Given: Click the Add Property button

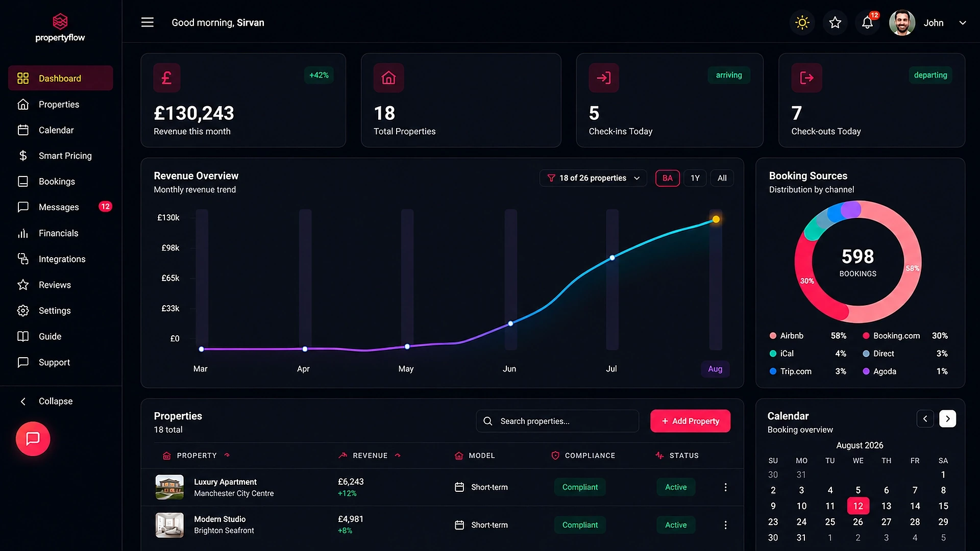Looking at the screenshot, I should [691, 421].
